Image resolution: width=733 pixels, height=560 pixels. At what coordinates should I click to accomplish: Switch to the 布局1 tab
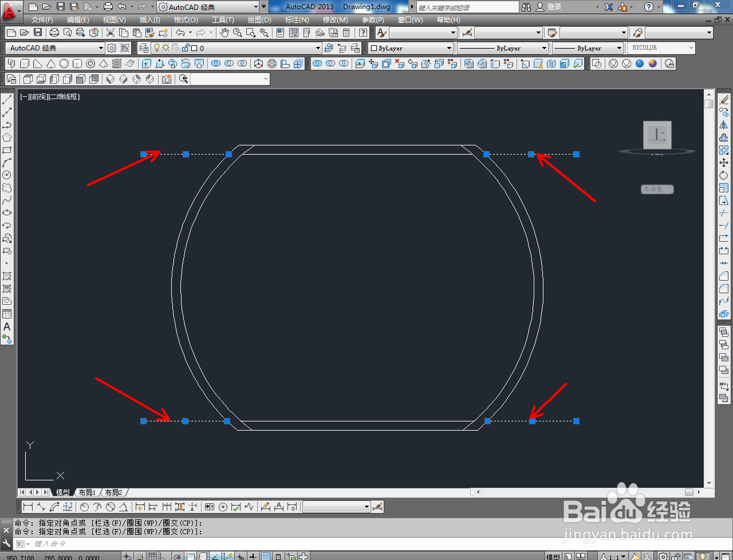[x=87, y=492]
